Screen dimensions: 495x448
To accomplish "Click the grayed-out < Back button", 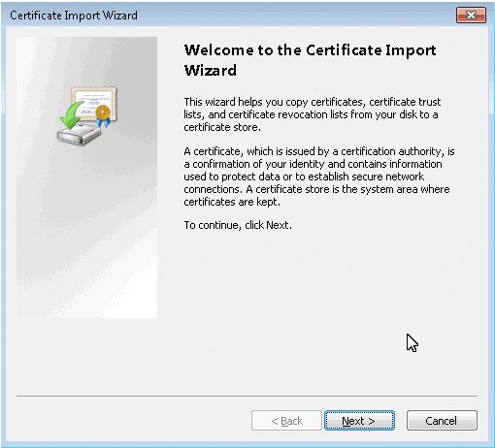I will (286, 421).
